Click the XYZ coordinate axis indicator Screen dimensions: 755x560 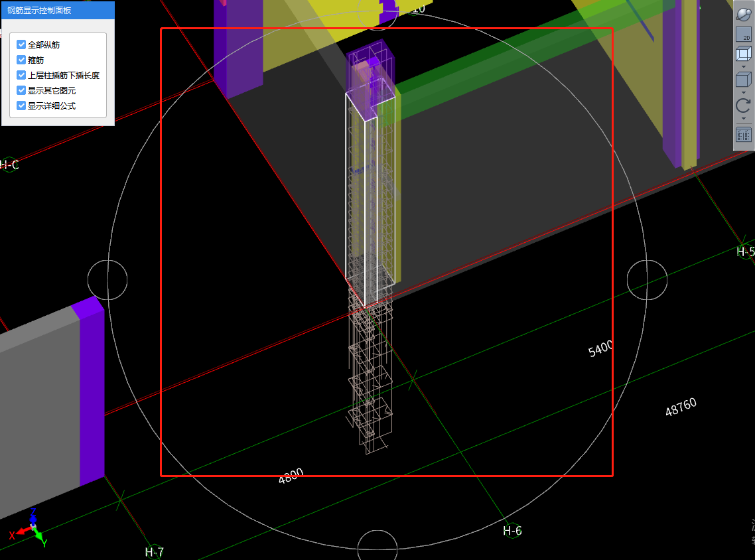click(x=28, y=528)
